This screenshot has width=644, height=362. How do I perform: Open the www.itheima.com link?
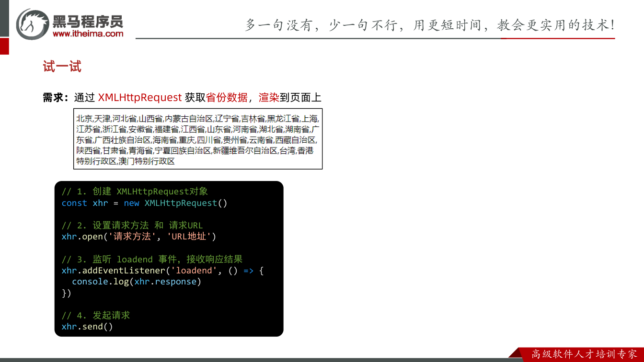(88, 34)
